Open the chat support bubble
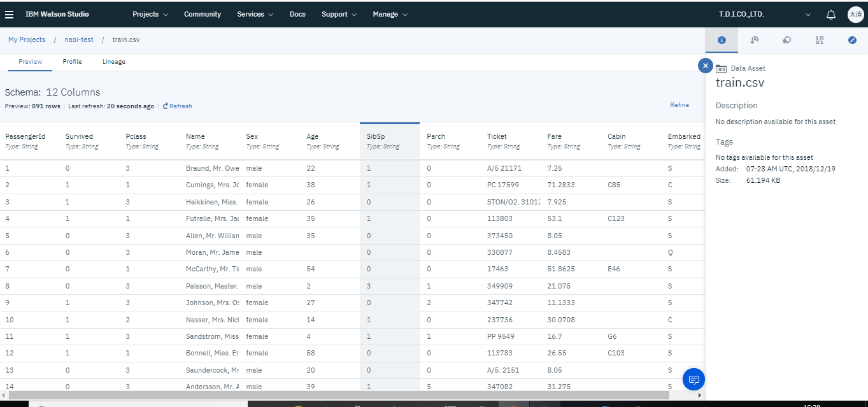 pos(693,380)
